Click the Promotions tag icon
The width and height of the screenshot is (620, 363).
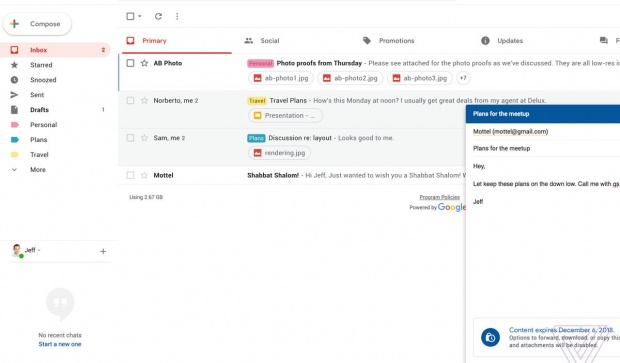pos(367,40)
